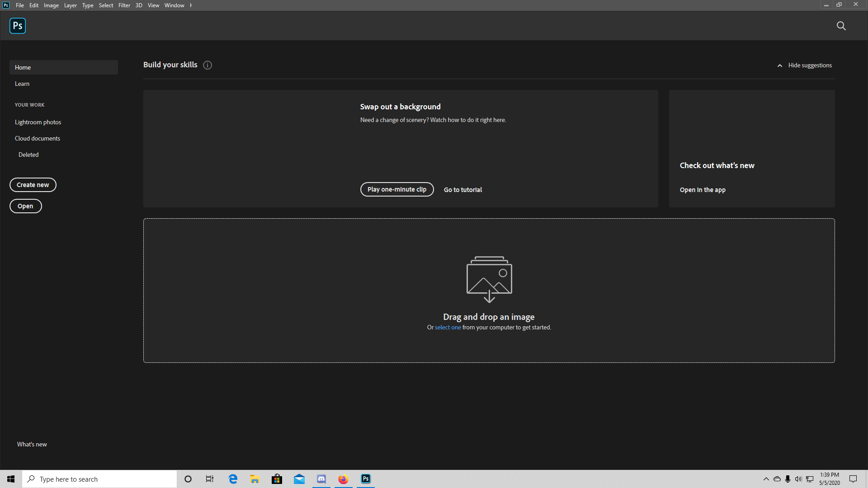
Task: Click the Firefox icon in taskbar
Action: pyautogui.click(x=344, y=479)
